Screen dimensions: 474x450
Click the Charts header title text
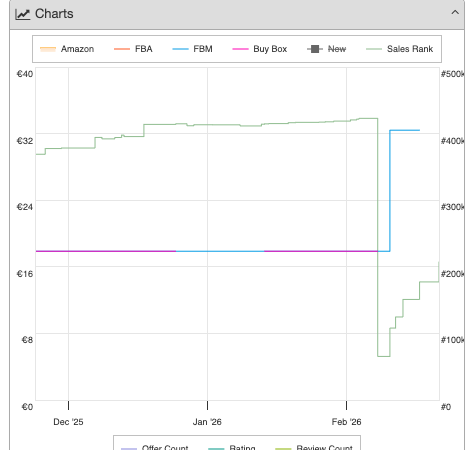coord(54,14)
